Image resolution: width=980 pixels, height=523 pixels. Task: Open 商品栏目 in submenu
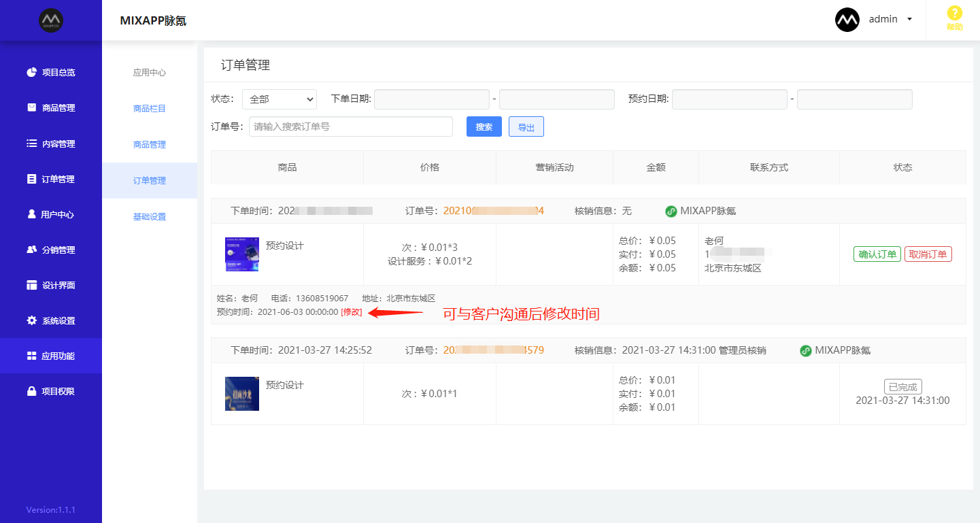[150, 109]
